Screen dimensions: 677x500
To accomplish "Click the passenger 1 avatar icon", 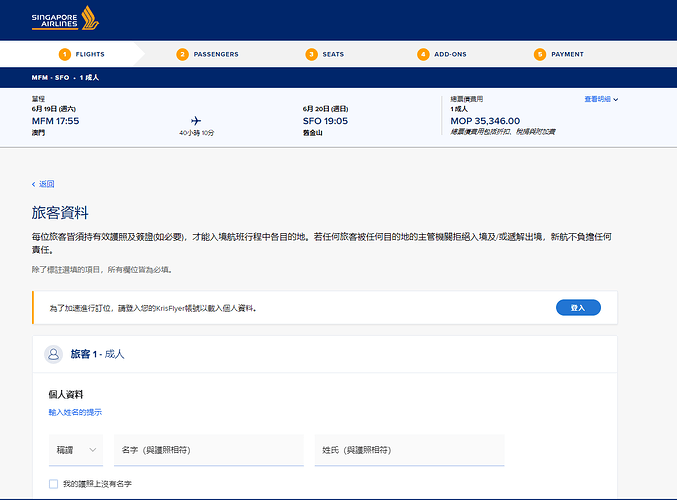I will 54,354.
